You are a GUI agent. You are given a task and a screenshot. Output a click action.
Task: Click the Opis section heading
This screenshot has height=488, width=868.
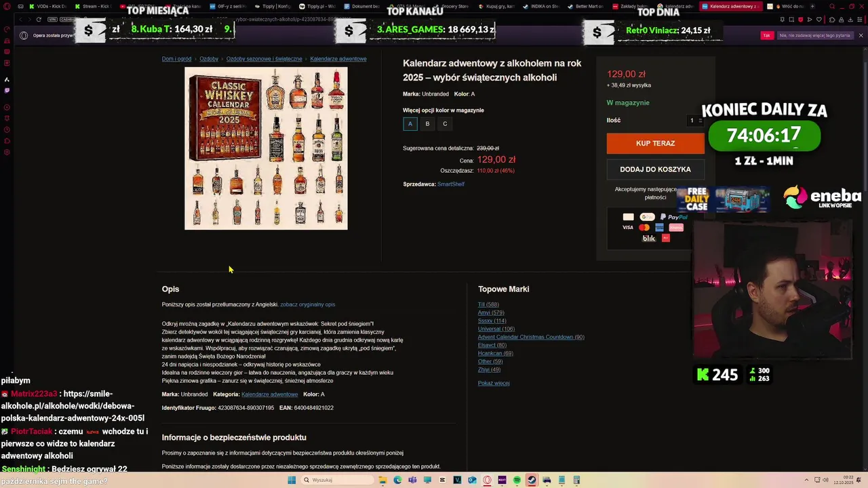[x=170, y=289]
